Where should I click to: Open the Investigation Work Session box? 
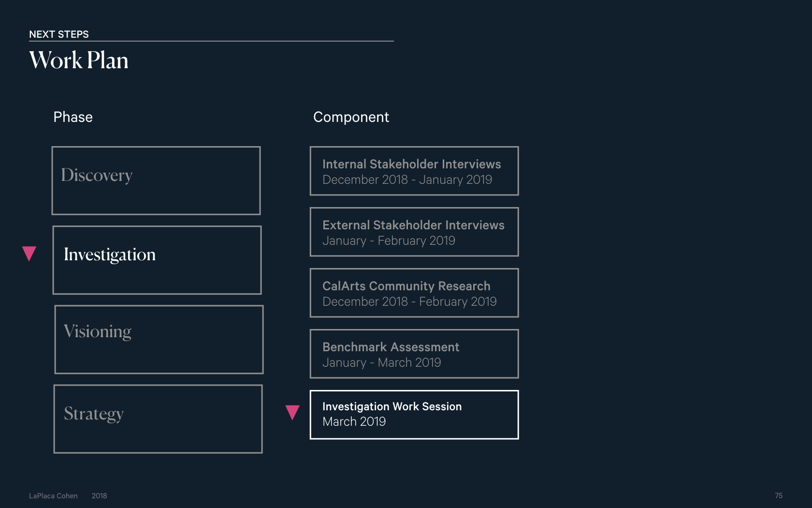coord(414,415)
